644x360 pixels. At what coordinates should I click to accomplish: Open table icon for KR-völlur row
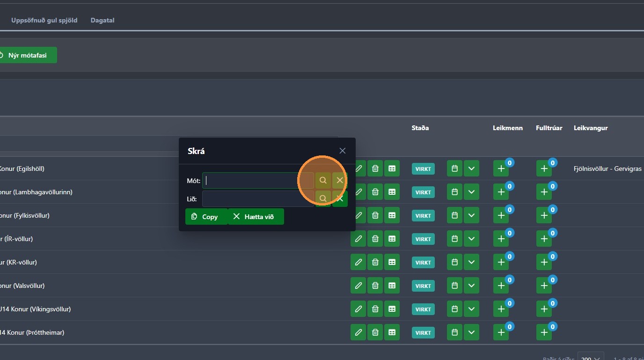pos(392,262)
